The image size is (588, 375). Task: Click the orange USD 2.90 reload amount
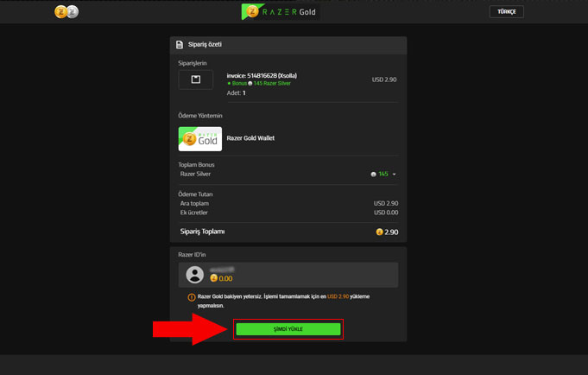(338, 296)
